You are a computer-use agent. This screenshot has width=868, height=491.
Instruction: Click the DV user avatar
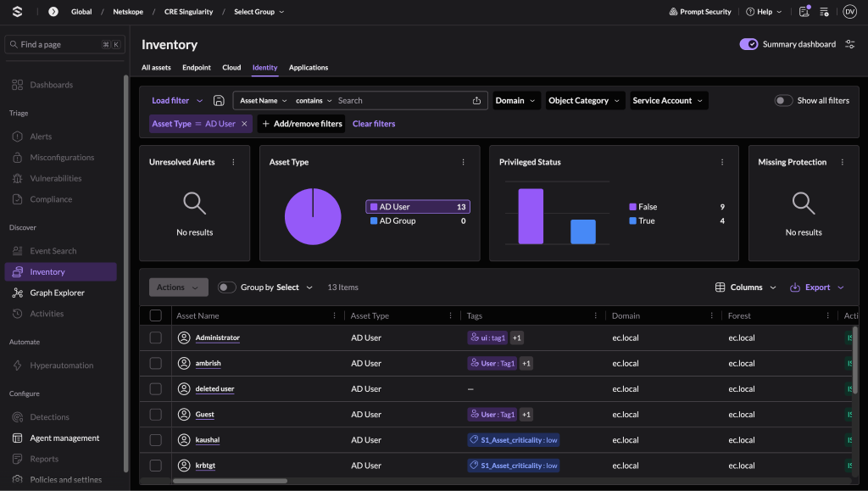pyautogui.click(x=849, y=12)
